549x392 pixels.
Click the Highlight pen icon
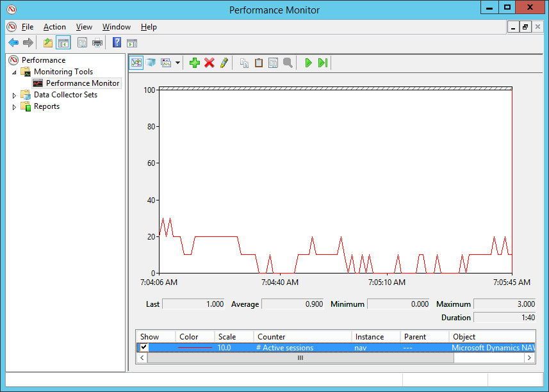[224, 63]
